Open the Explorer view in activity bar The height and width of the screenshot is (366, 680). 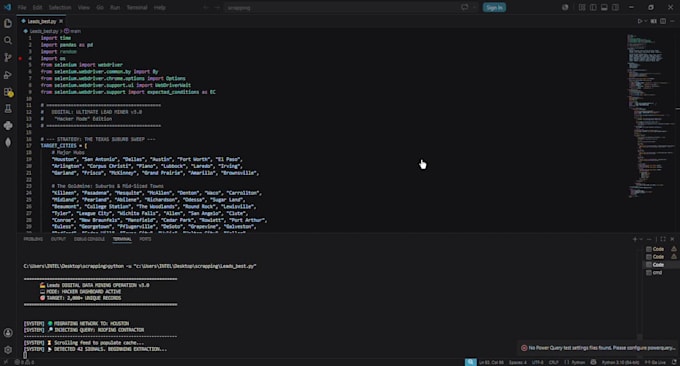tap(8, 23)
